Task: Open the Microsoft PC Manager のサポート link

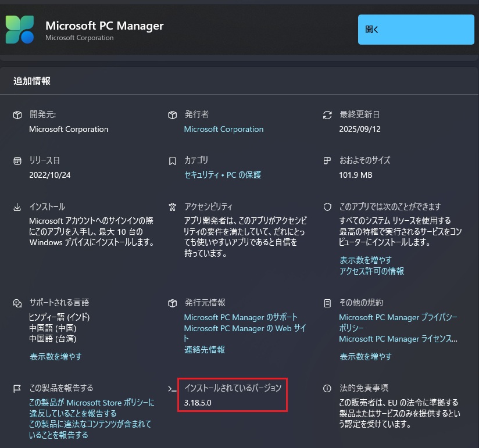Action: [241, 317]
